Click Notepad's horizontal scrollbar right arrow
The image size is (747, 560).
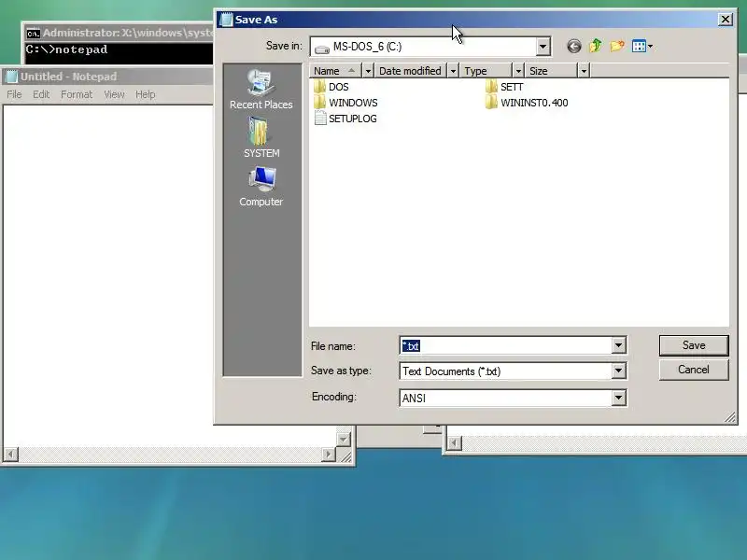coord(329,455)
